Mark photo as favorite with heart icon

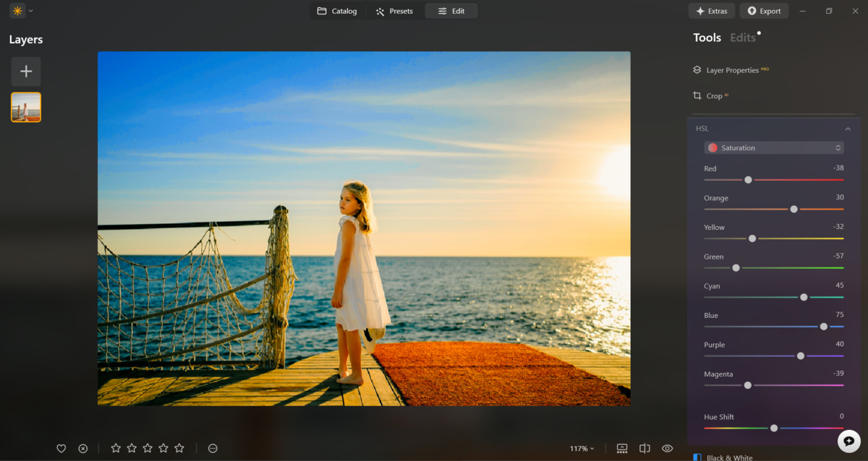point(61,449)
